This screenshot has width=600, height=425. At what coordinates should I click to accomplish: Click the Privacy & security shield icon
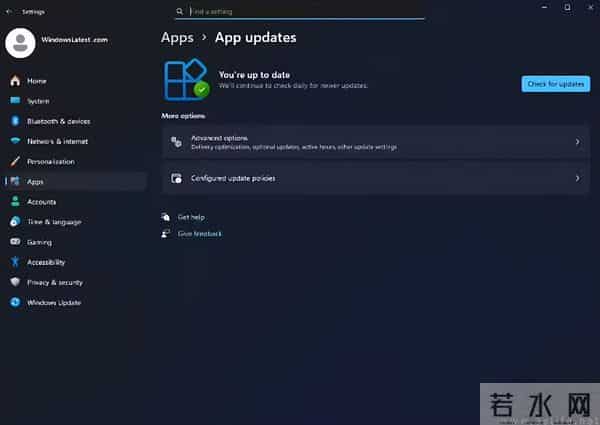[x=15, y=282]
